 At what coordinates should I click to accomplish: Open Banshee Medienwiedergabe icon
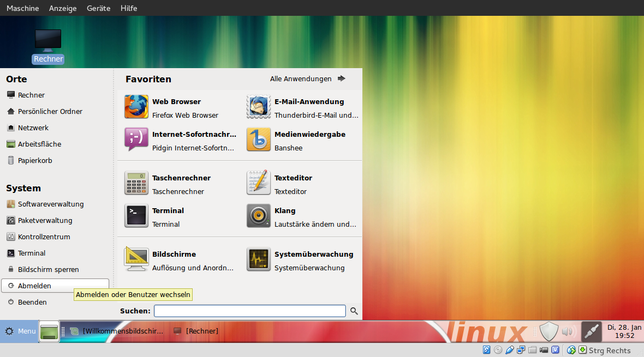click(x=259, y=140)
